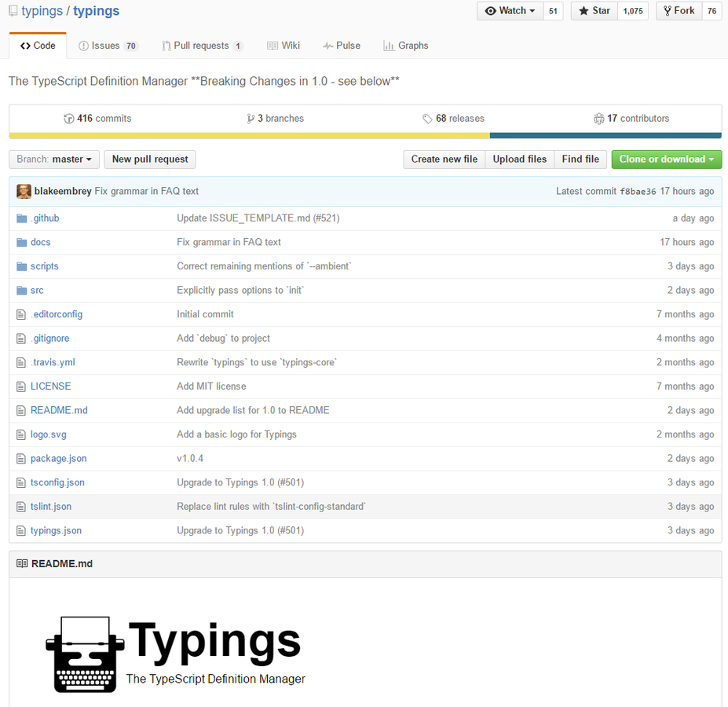Click the teal language bar segment
The image size is (728, 707).
coord(605,136)
